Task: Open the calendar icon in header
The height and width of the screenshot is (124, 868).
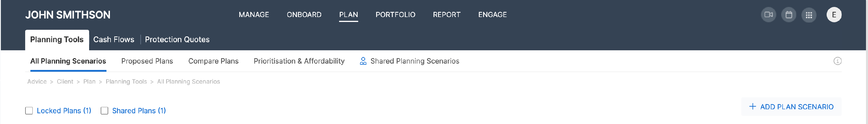Action: pos(788,15)
